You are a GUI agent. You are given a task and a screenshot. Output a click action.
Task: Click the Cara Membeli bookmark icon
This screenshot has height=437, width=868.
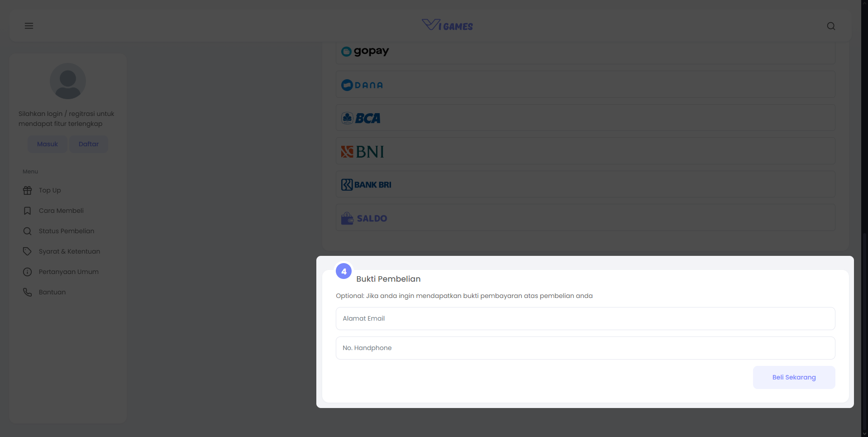(28, 211)
